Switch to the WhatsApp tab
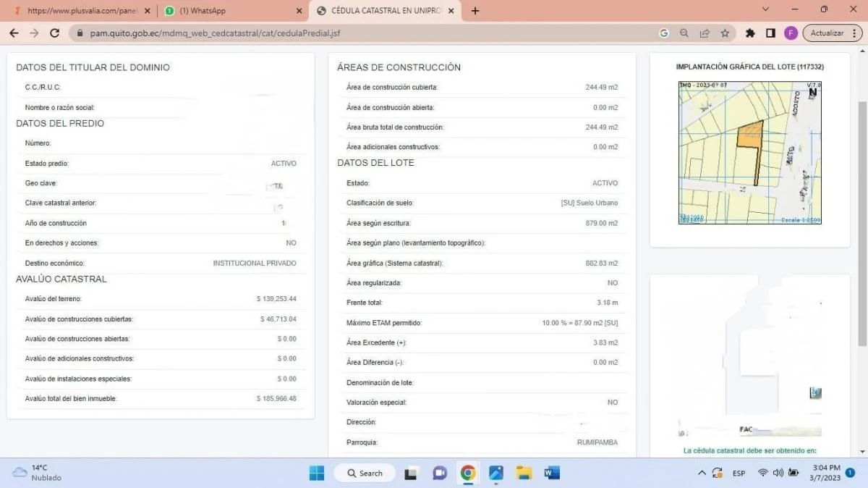Viewport: 868px width, 488px height. [x=231, y=11]
